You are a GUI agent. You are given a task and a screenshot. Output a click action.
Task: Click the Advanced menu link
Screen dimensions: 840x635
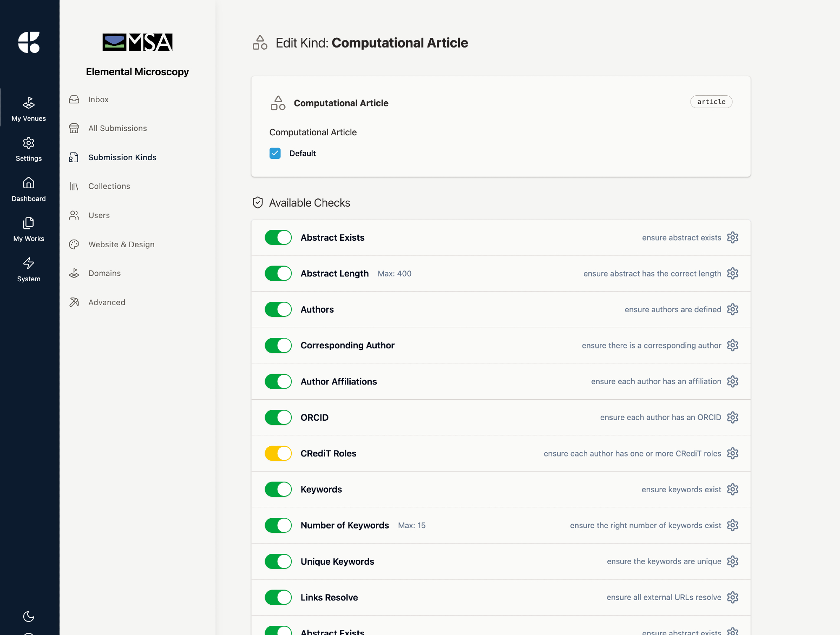[x=107, y=302]
